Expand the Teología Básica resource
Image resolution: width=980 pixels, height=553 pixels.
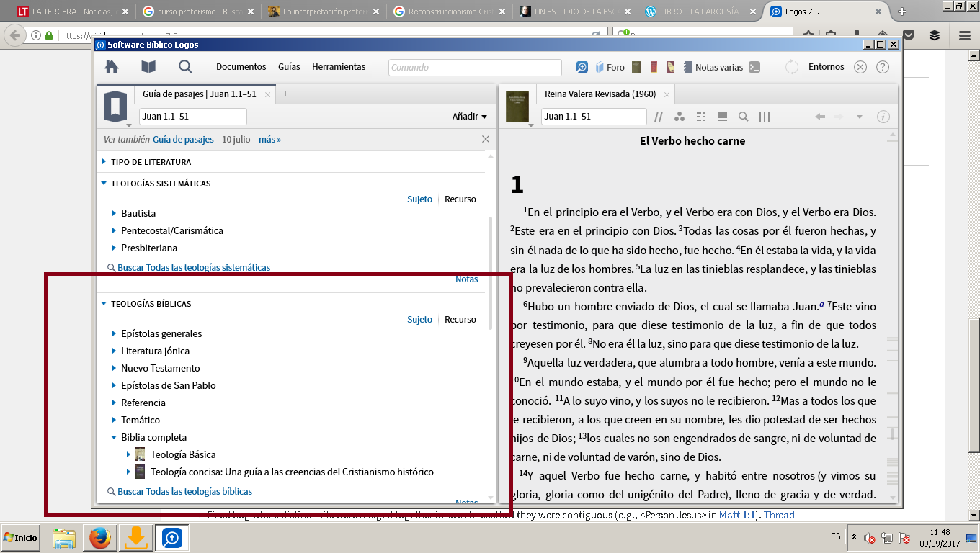[129, 454]
